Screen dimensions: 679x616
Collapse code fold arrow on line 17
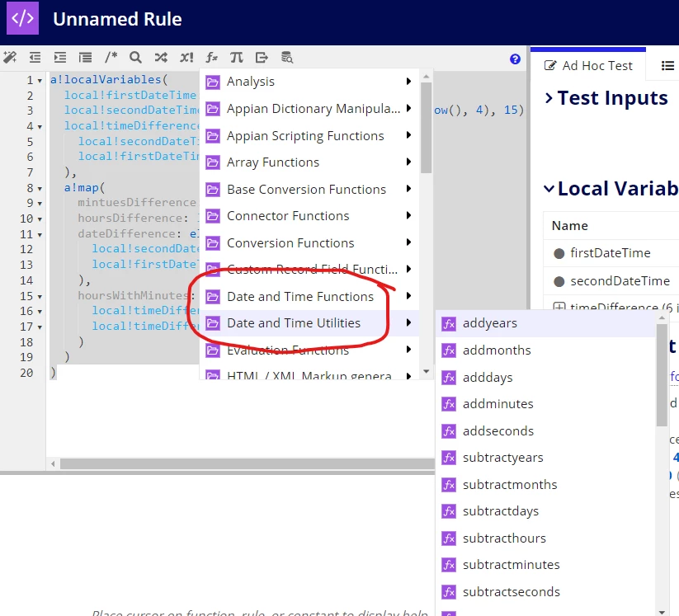point(40,327)
